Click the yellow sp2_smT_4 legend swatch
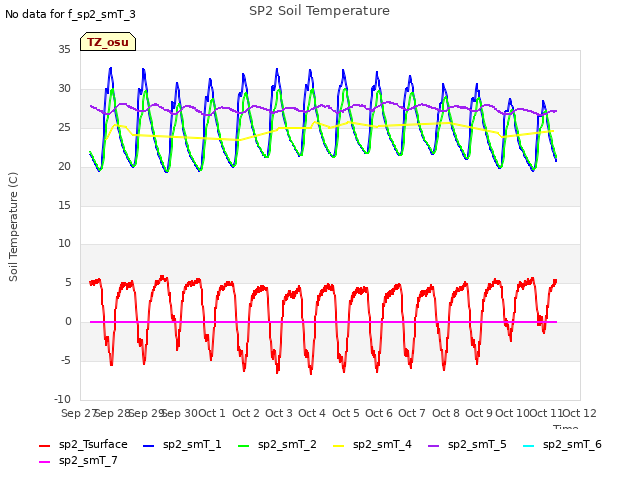Viewport: 640px width, 480px height. [338, 446]
